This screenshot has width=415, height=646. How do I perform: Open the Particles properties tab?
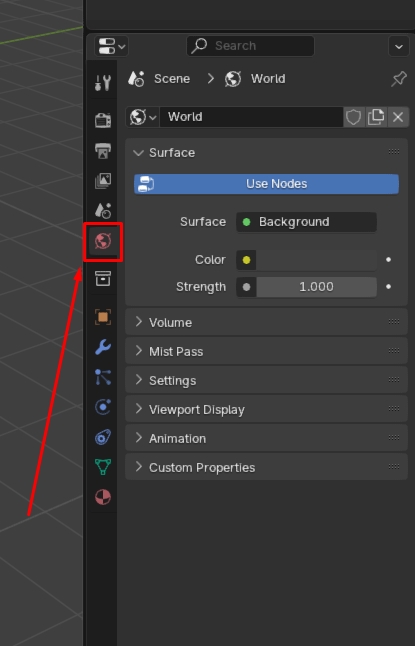point(103,377)
